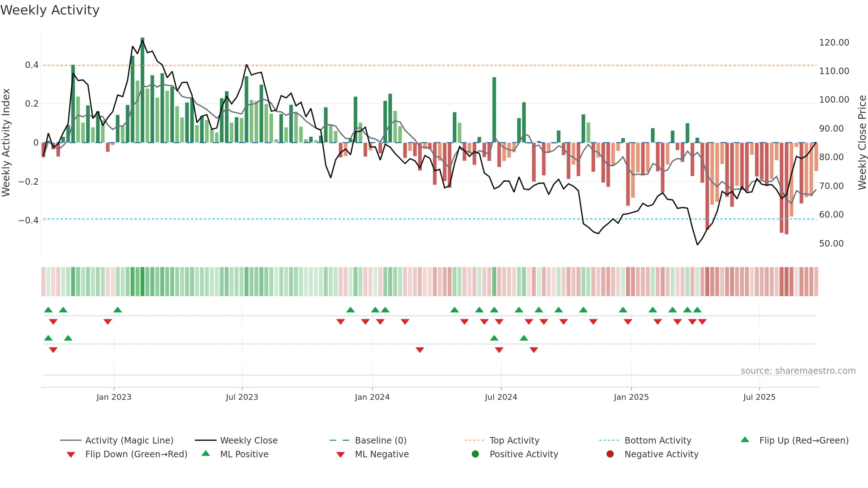This screenshot has width=868, height=488.
Task: Click the Jan 2024 x-axis label
Action: click(372, 397)
